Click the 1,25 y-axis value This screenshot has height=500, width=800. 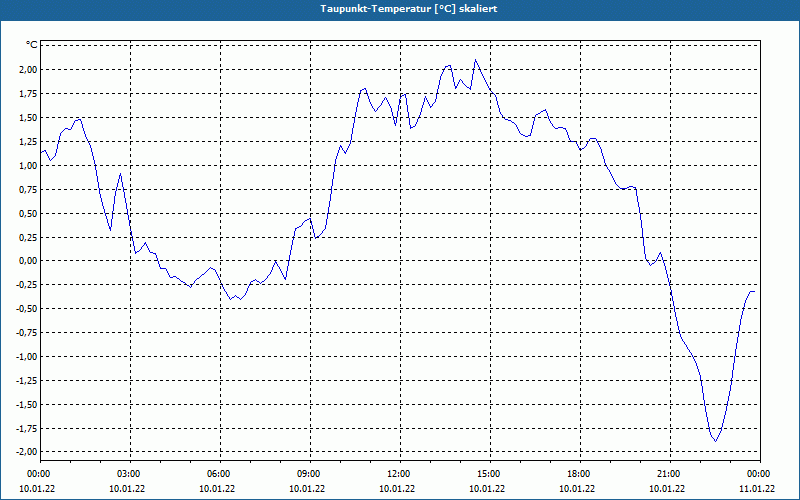coord(28,141)
